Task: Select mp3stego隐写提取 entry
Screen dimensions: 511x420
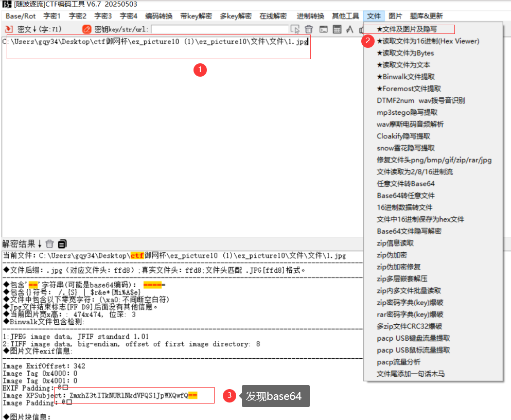Action: pos(433,112)
